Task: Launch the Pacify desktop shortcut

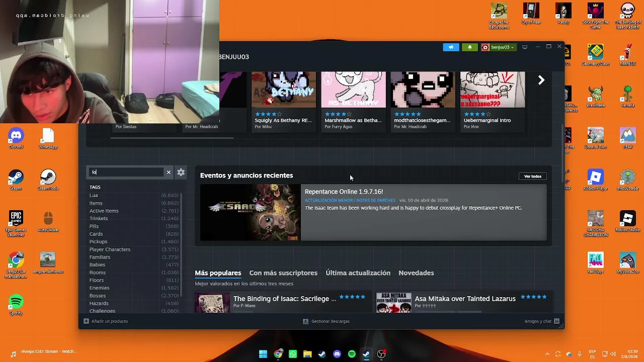Action: pos(563,14)
